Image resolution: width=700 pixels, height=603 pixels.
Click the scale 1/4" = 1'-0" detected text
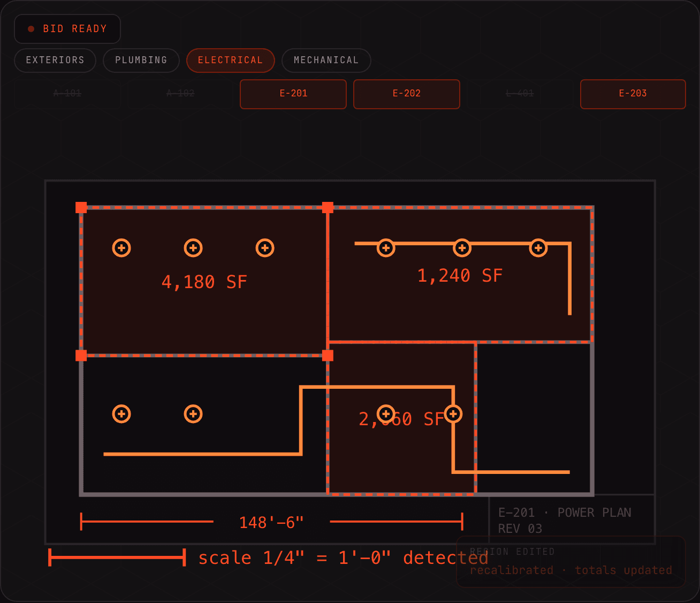click(343, 557)
